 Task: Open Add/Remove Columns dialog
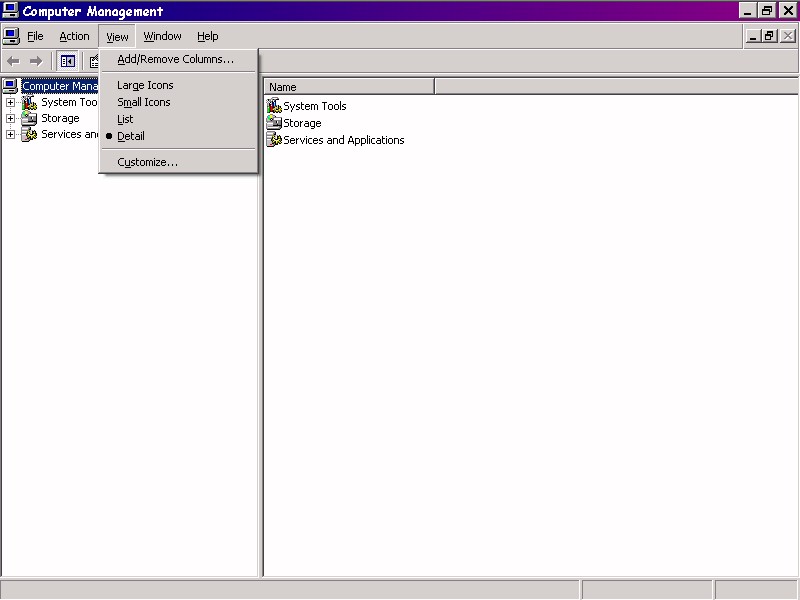(x=178, y=59)
